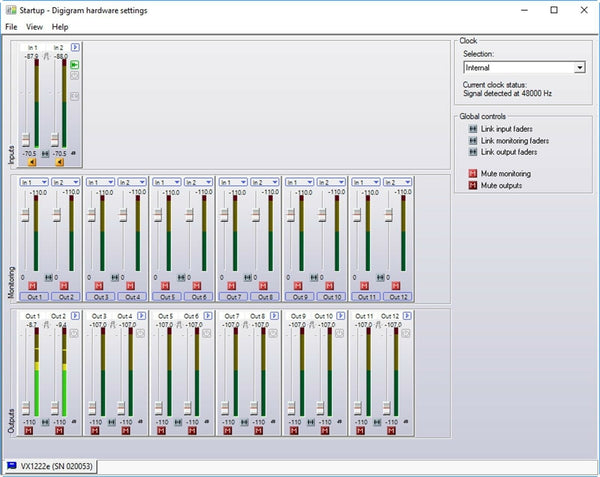
Task: Click the blue arrow icon beside Out 2
Action: [74, 316]
